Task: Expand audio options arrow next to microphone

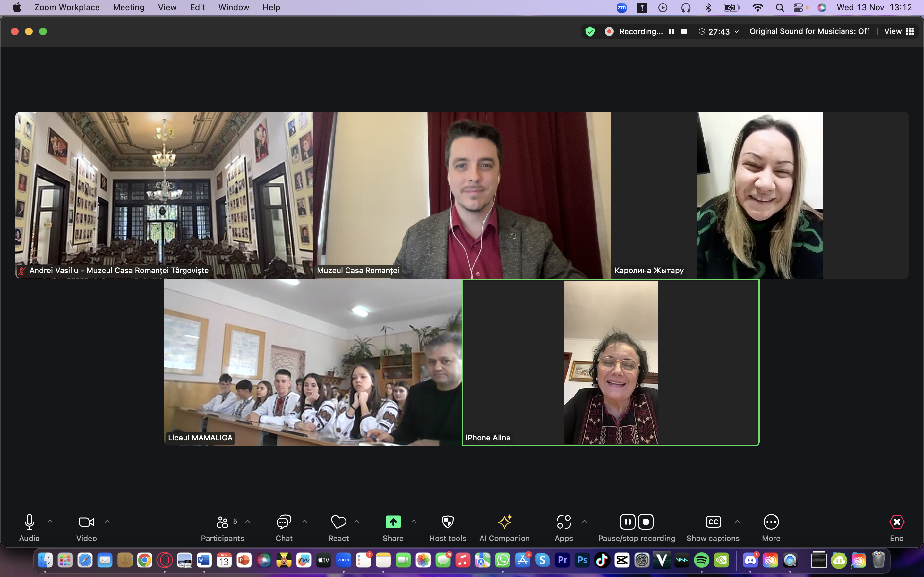Action: click(50, 521)
